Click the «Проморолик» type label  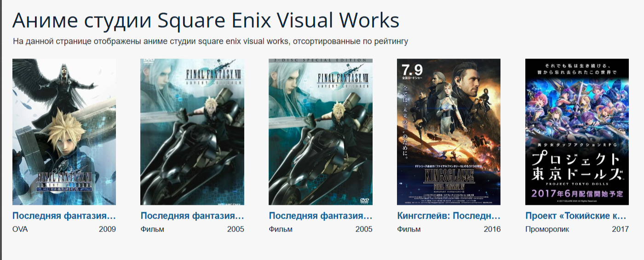[547, 229]
